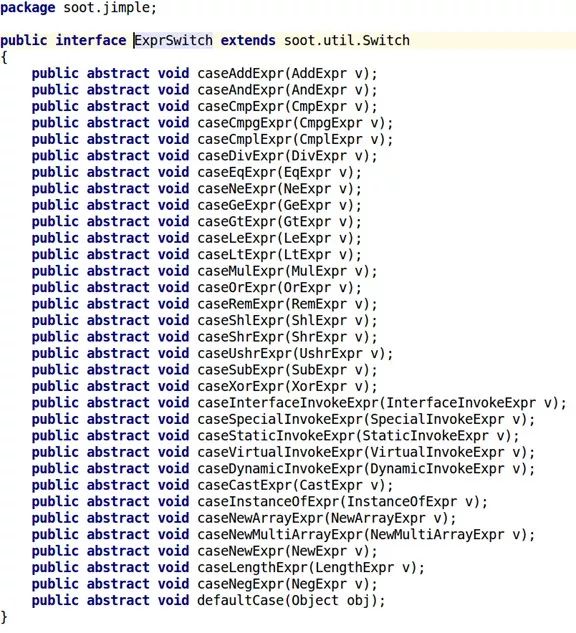Click 'soot.util.Switch' in the interface declaration

coord(347,40)
